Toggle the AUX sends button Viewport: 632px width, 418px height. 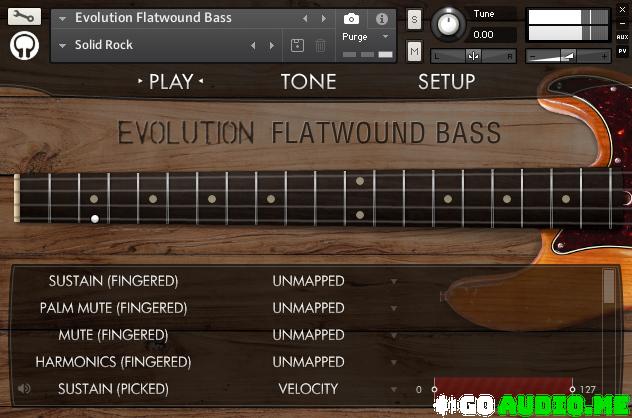tap(622, 37)
